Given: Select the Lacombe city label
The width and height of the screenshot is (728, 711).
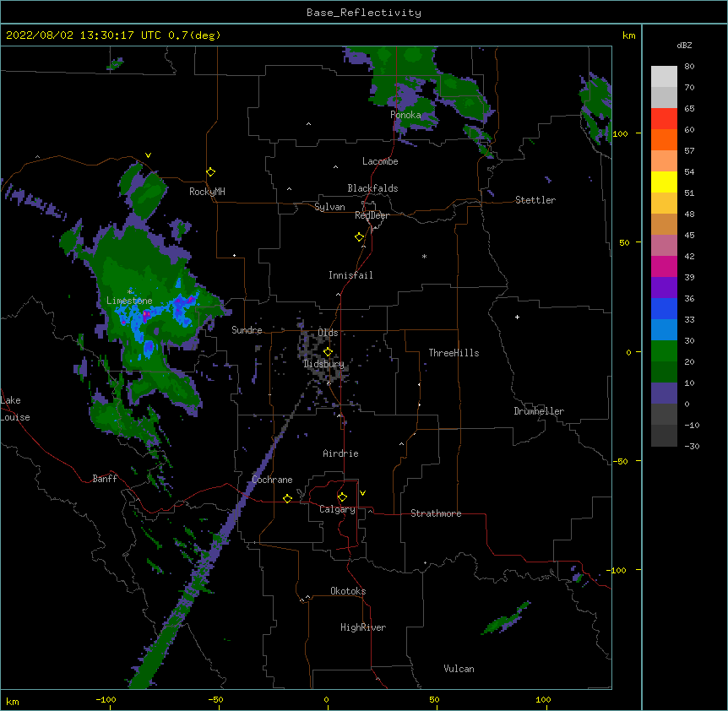Looking at the screenshot, I should (380, 161).
